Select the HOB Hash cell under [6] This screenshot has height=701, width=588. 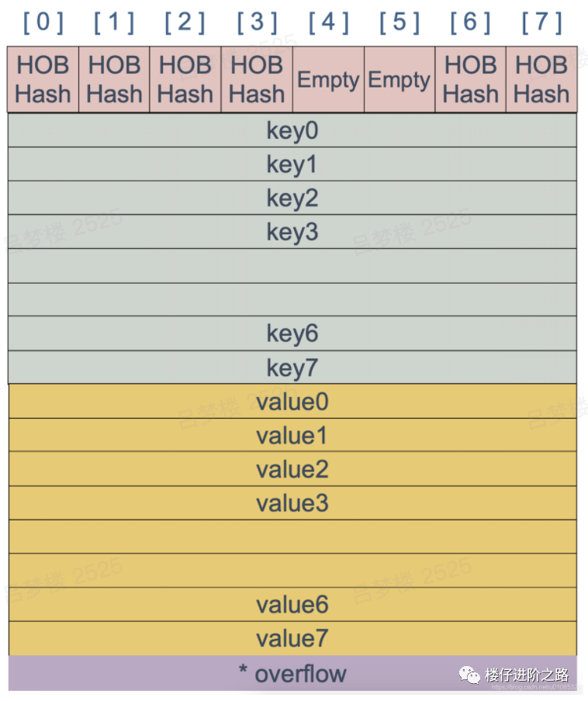(x=470, y=80)
